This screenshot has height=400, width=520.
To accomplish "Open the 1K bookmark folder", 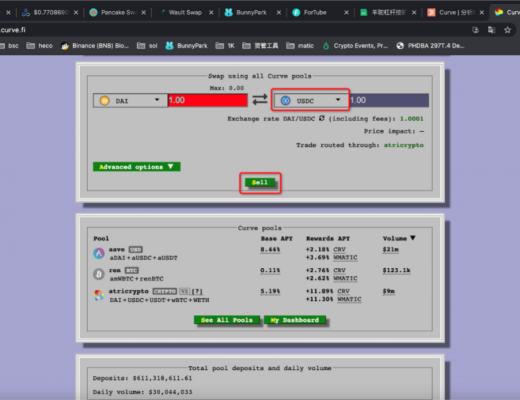I will 225,46.
